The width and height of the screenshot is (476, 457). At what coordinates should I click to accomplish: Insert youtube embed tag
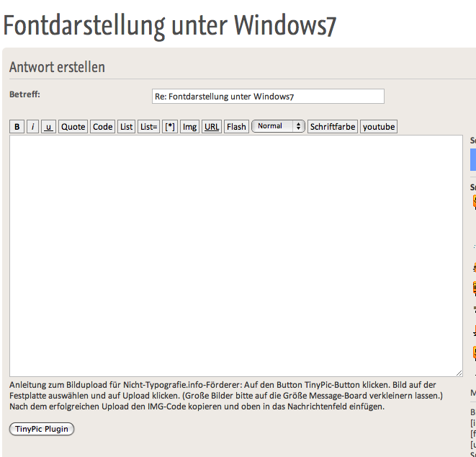click(x=379, y=126)
